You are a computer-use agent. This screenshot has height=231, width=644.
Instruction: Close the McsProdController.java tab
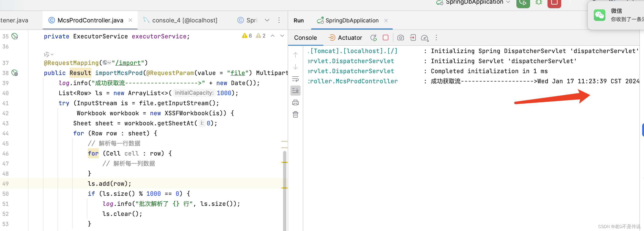130,20
